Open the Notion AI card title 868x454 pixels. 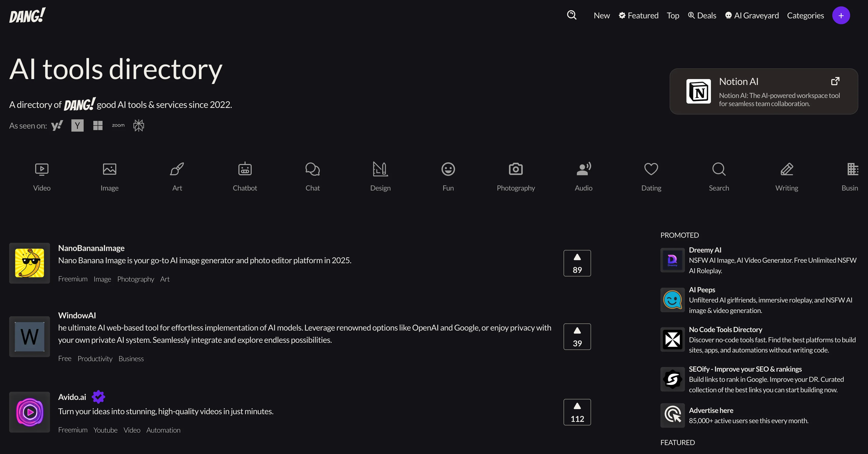click(x=739, y=82)
